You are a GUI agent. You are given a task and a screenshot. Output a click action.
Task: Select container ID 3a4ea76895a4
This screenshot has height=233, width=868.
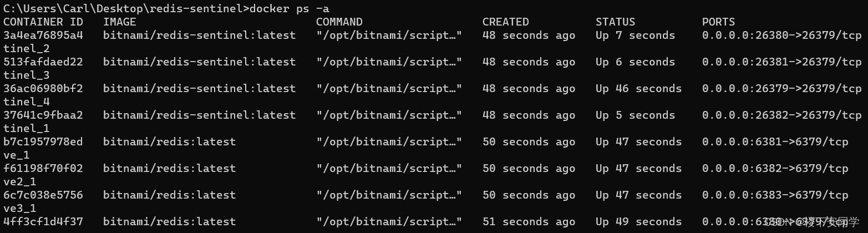click(43, 35)
